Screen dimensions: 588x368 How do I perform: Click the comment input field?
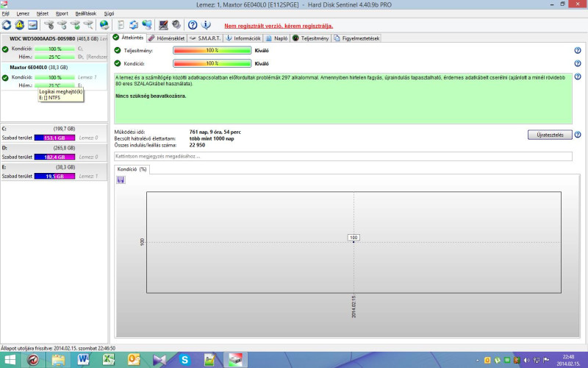343,156
